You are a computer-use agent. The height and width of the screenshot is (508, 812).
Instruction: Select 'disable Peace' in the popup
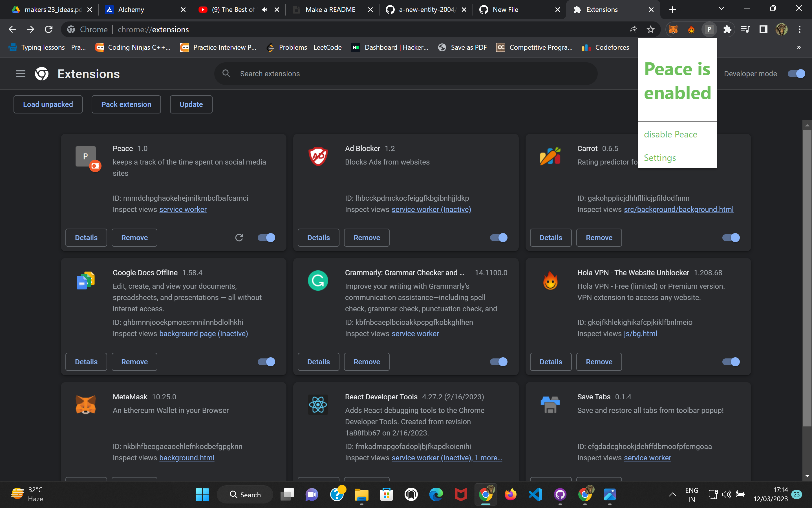670,134
